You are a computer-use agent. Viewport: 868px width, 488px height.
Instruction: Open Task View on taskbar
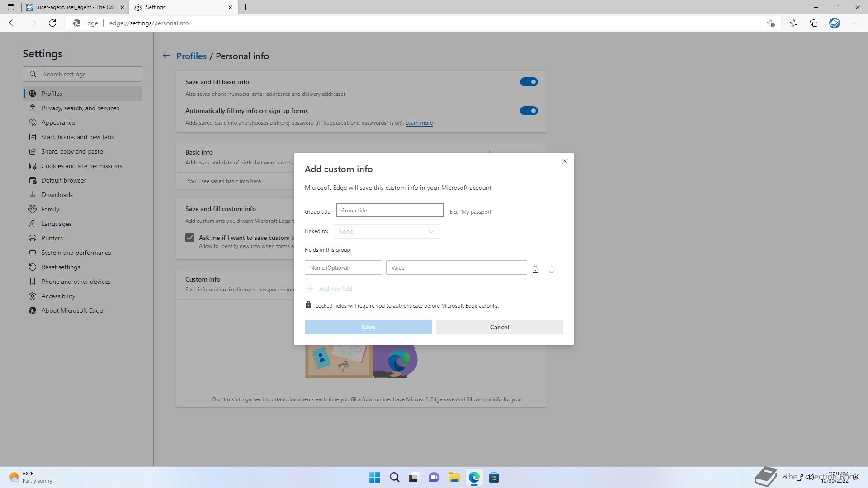pyautogui.click(x=414, y=478)
